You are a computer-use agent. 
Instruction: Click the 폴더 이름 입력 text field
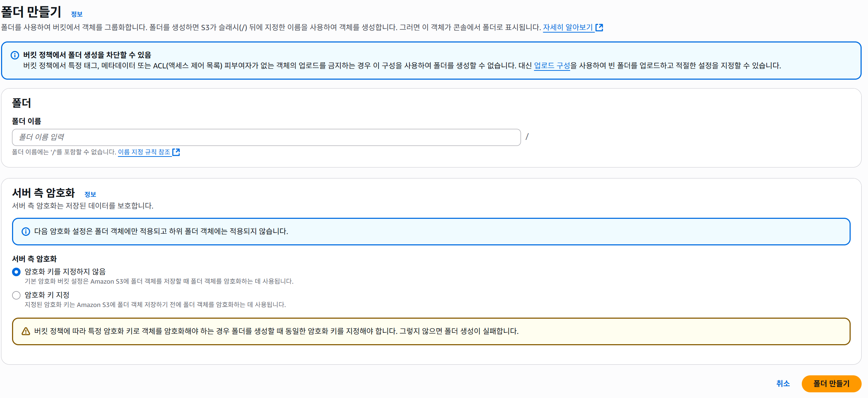pos(266,137)
